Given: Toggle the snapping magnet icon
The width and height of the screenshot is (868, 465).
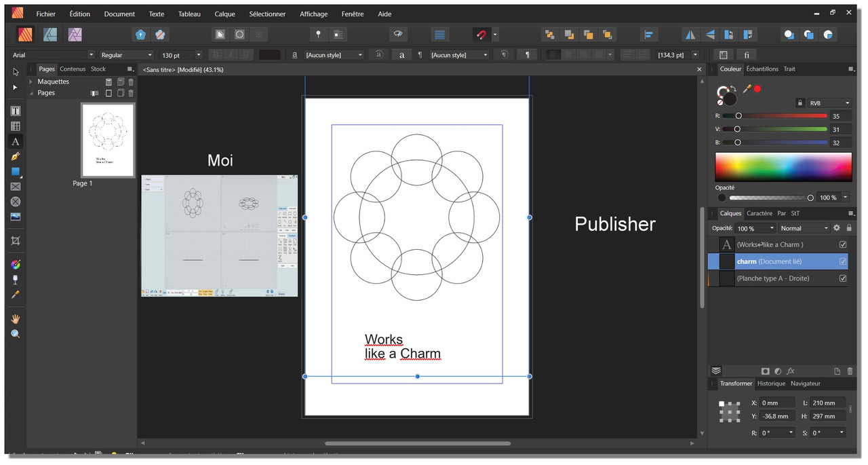Looking at the screenshot, I should pos(481,34).
